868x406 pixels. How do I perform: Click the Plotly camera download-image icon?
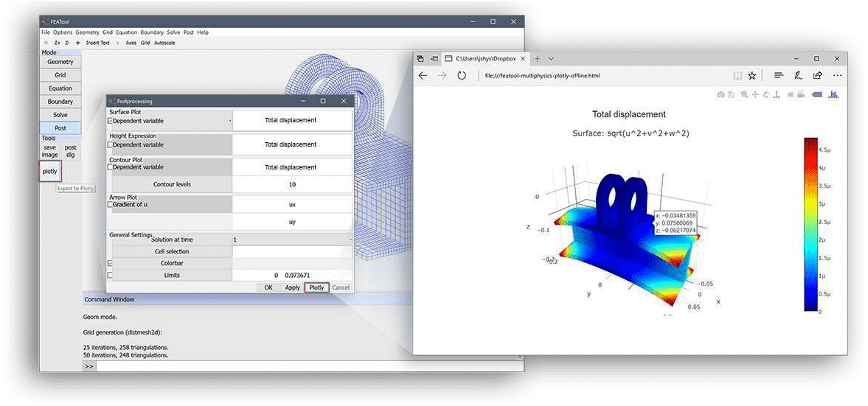721,94
